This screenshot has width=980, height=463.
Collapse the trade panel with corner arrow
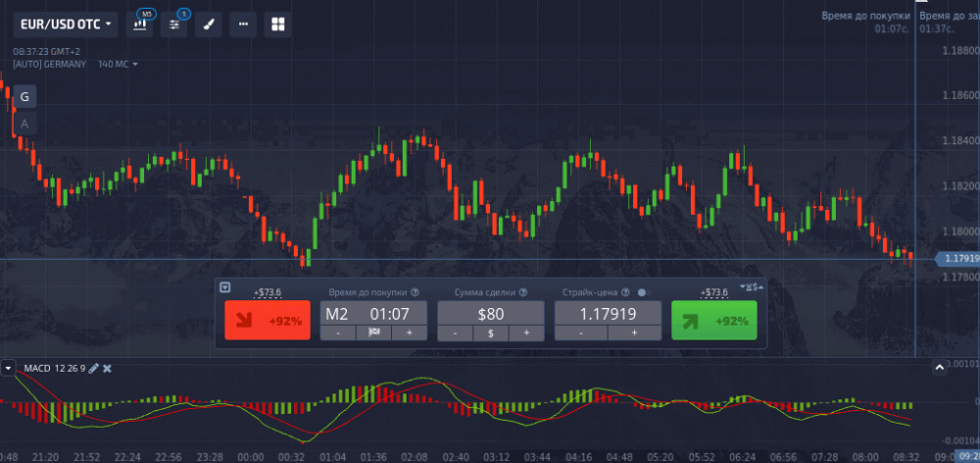(225, 287)
